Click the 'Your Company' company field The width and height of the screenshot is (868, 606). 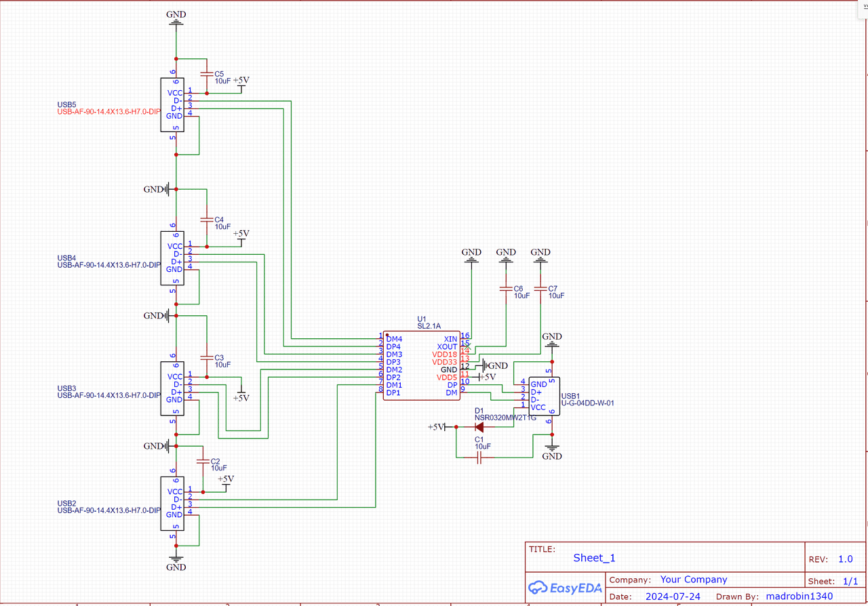point(693,580)
